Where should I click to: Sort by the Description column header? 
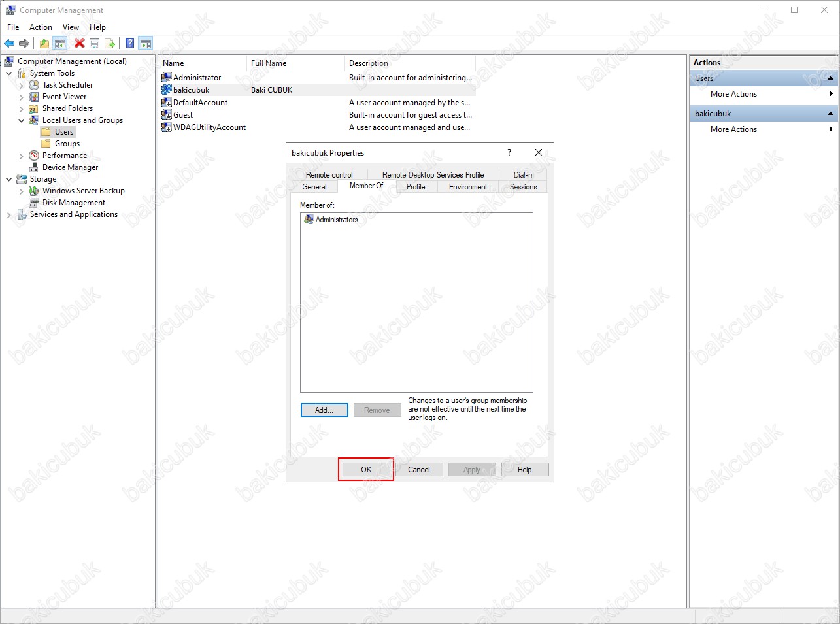[410, 63]
